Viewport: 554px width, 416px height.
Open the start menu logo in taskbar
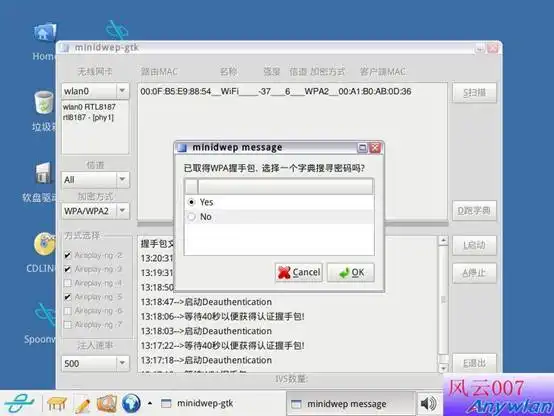click(x=19, y=403)
